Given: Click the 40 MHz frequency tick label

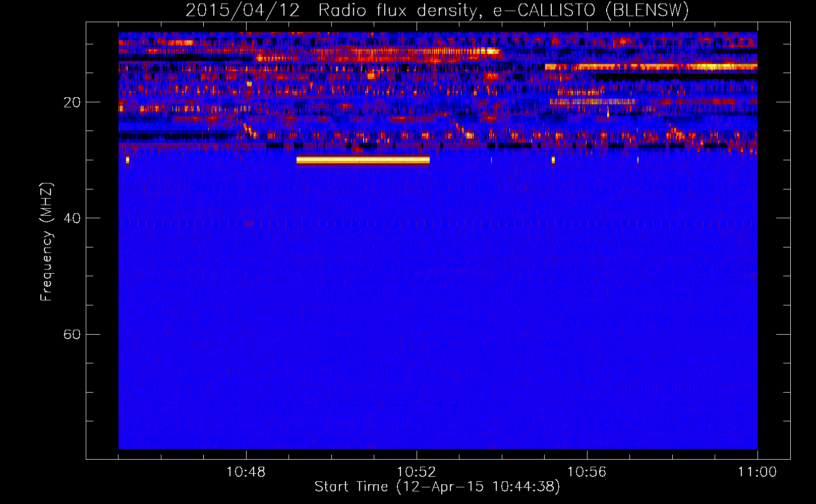Looking at the screenshot, I should click(x=72, y=218).
